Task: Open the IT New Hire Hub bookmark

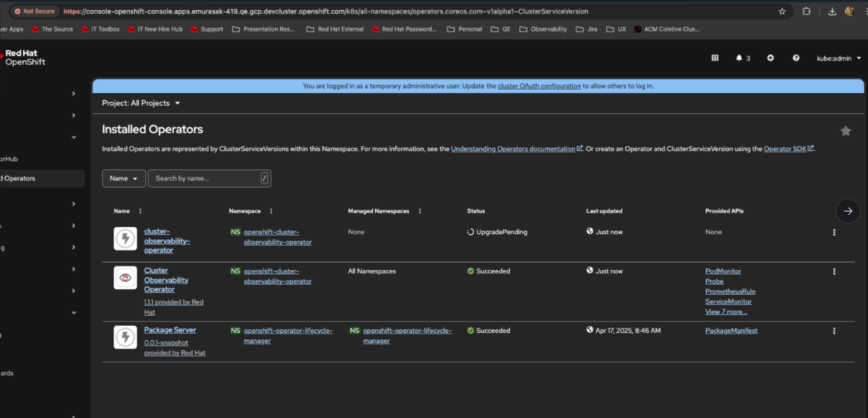Action: [x=155, y=29]
